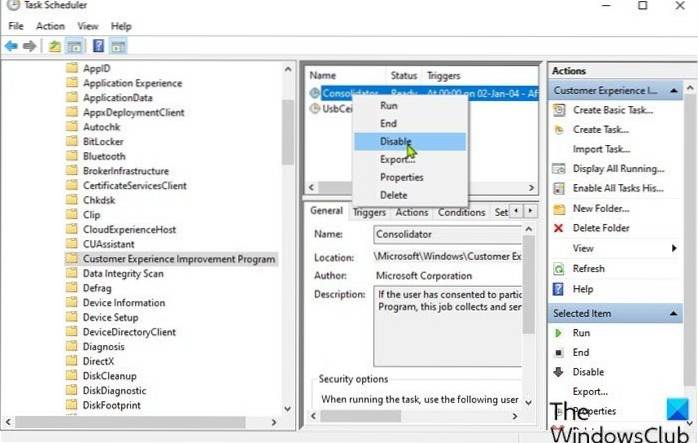698x443 pixels.
Task: Select the CloudExperienceHost folder
Action: pyautogui.click(x=129, y=229)
